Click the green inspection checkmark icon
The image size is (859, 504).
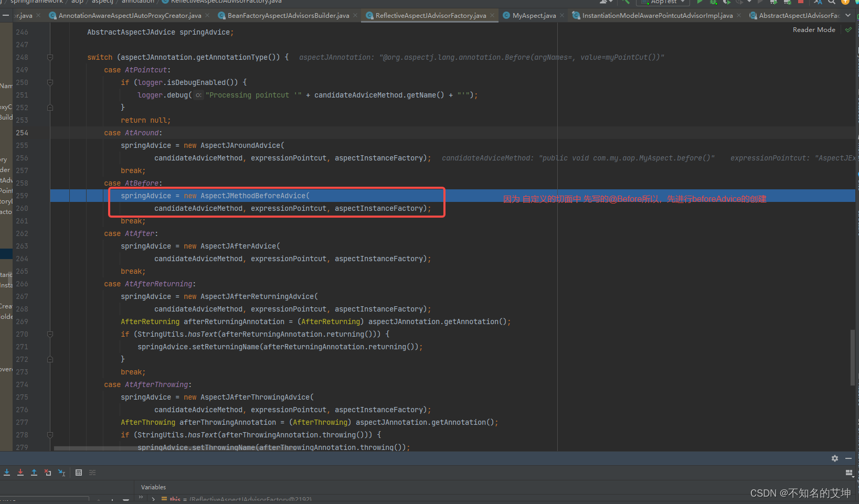(849, 30)
